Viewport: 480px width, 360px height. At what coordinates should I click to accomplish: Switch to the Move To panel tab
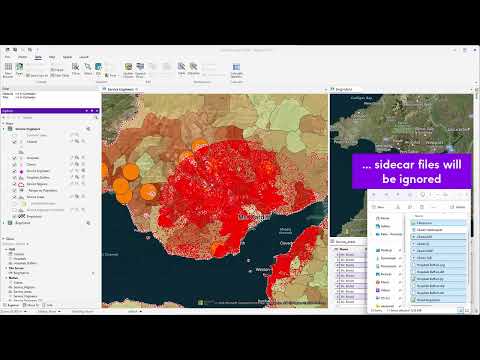click(31, 305)
